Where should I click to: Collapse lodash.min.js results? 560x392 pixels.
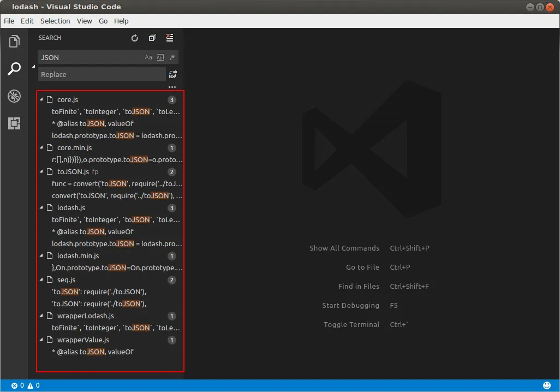coord(41,256)
